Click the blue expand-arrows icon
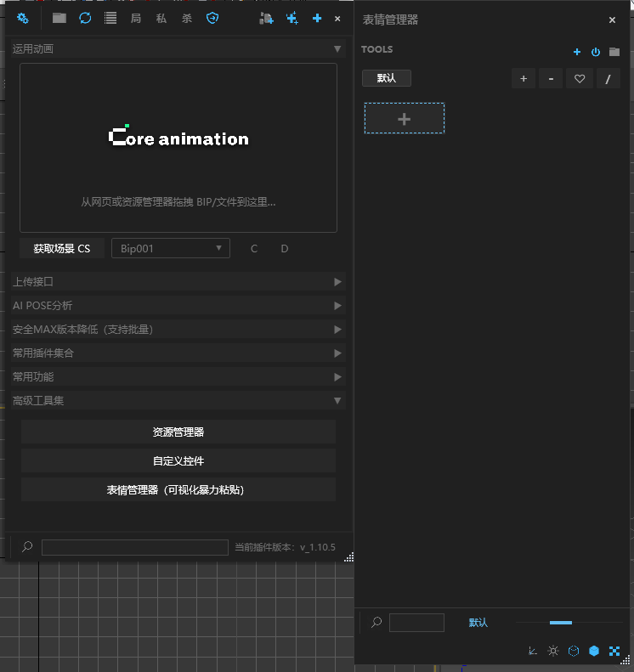This screenshot has height=672, width=634. [614, 651]
